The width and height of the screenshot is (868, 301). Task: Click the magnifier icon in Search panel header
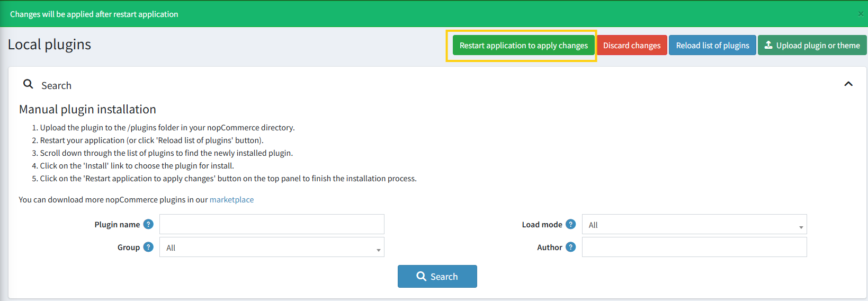click(28, 84)
